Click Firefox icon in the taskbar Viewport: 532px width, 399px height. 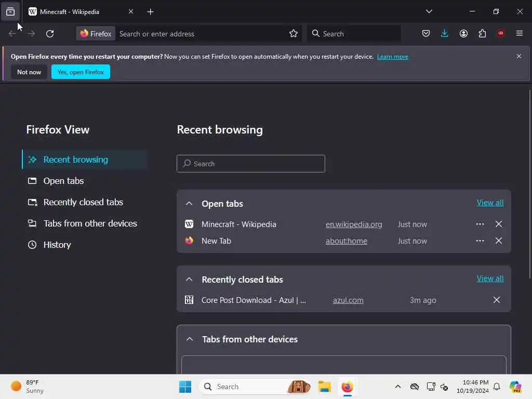[x=347, y=387]
